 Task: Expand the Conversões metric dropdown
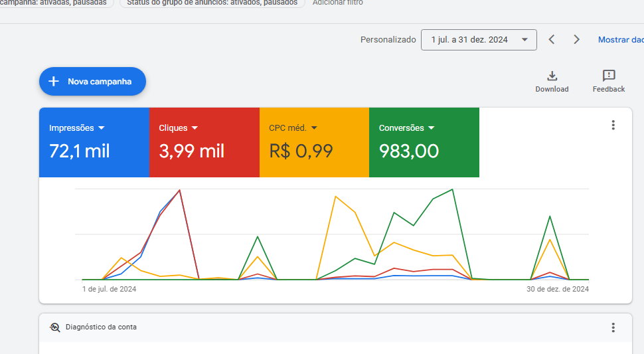(431, 128)
